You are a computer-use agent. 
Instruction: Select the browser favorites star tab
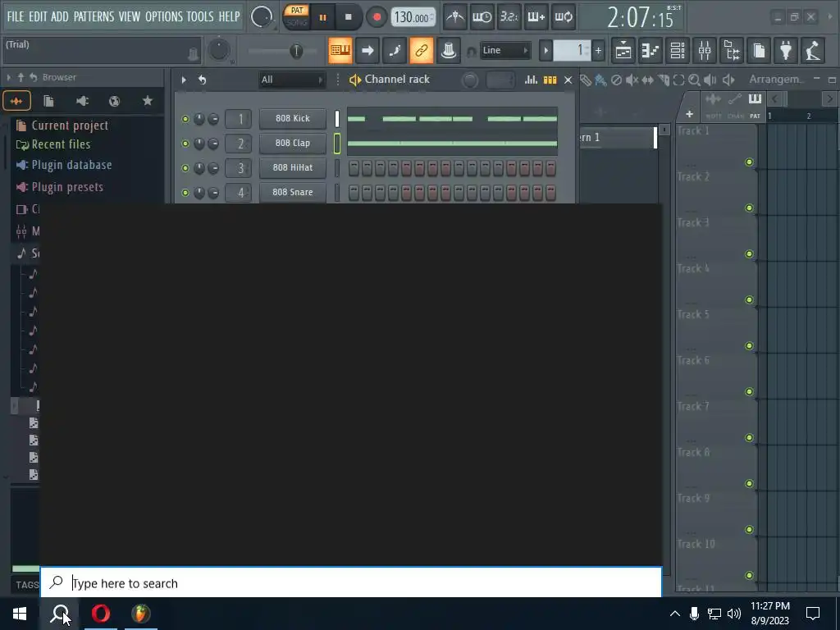click(x=148, y=101)
